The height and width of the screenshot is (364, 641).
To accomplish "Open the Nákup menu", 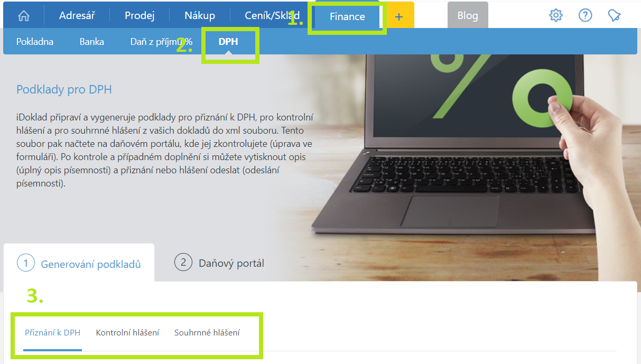I will click(200, 16).
